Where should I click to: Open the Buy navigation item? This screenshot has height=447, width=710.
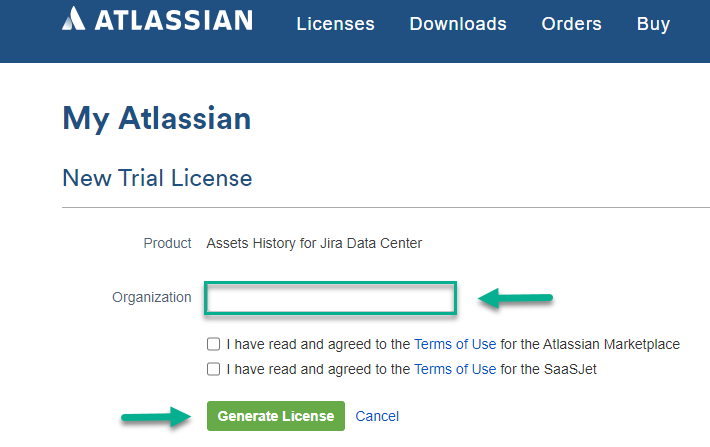point(653,24)
